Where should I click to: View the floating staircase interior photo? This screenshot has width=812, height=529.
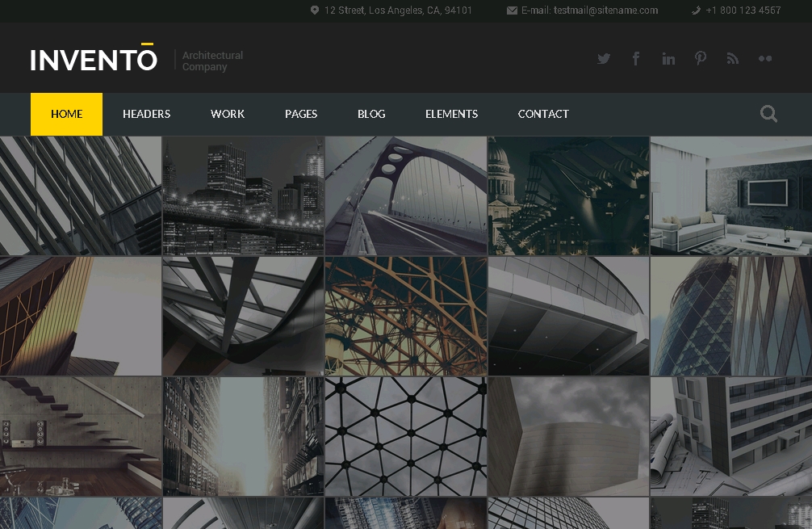(x=81, y=436)
